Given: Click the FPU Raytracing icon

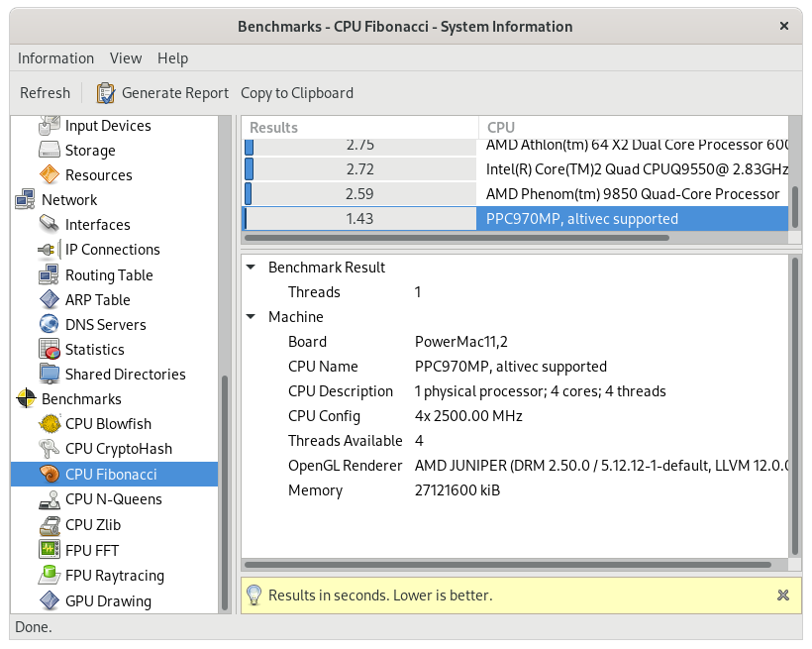Looking at the screenshot, I should pos(50,575).
